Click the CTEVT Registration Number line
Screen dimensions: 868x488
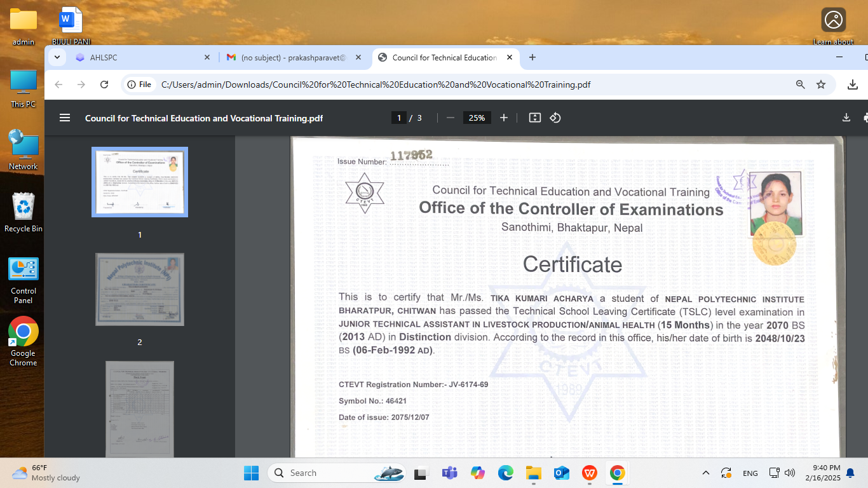click(414, 384)
